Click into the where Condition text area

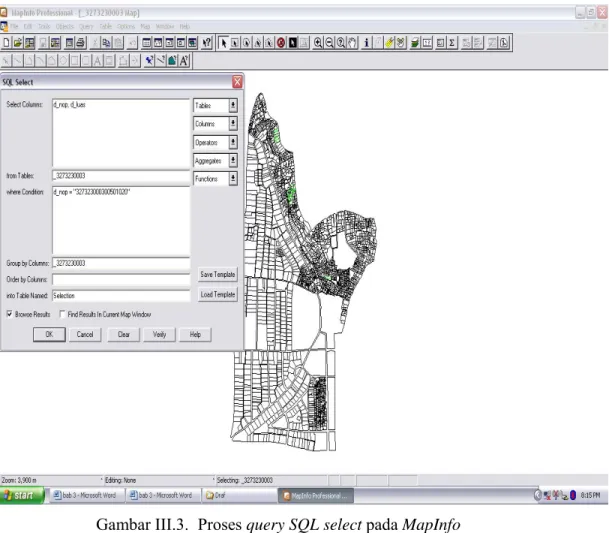[x=121, y=221]
